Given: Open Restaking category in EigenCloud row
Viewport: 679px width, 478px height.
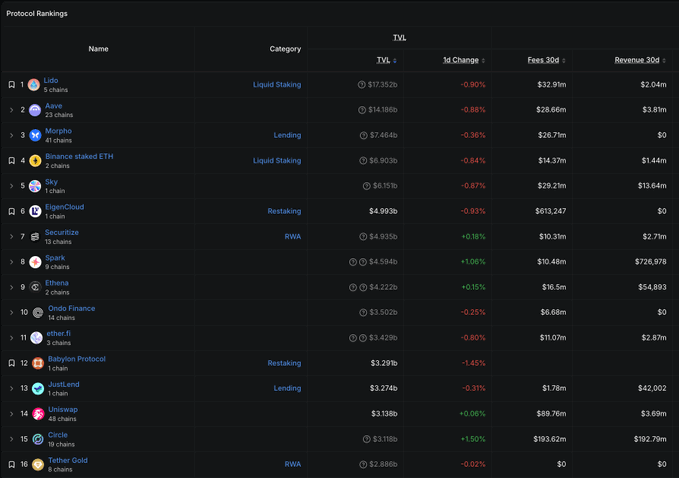Looking at the screenshot, I should click(x=284, y=211).
